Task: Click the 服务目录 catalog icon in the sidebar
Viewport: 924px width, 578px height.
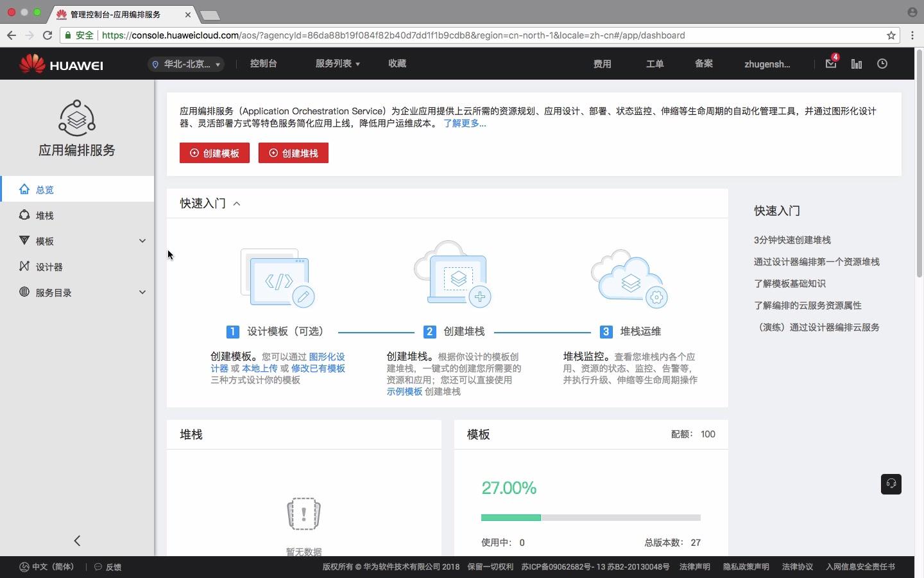Action: coord(24,292)
